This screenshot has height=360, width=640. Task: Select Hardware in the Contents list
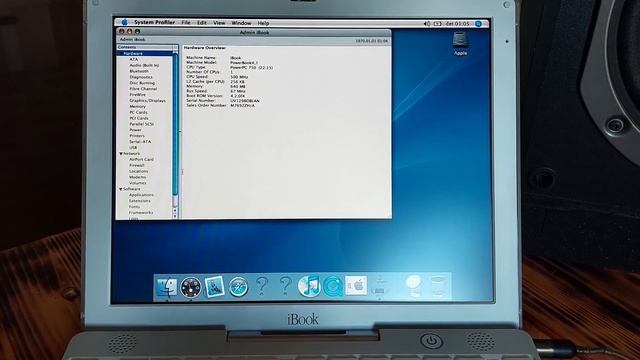coord(145,53)
